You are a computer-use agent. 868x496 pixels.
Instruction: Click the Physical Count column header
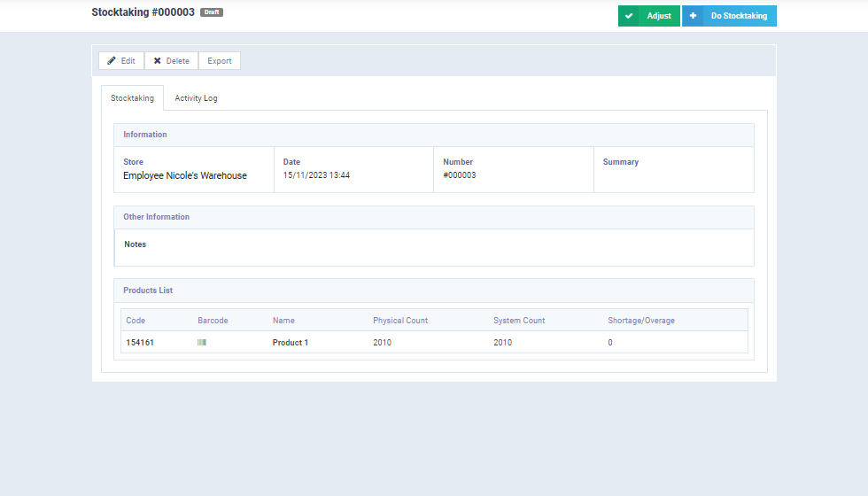click(400, 321)
